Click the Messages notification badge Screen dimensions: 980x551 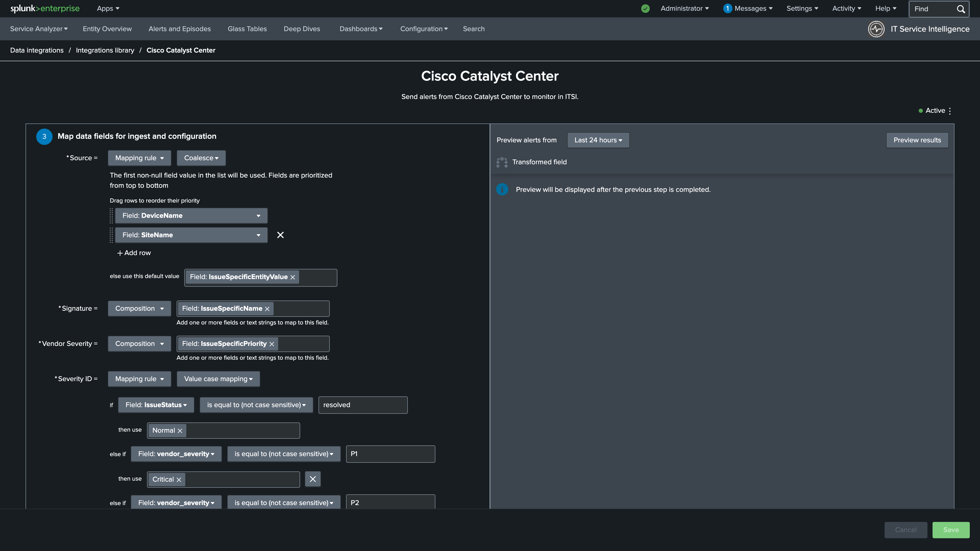coord(727,8)
